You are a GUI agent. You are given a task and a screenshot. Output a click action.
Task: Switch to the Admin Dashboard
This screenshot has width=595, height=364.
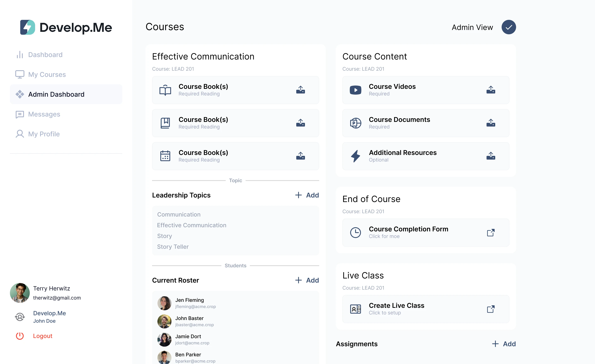[x=56, y=94]
